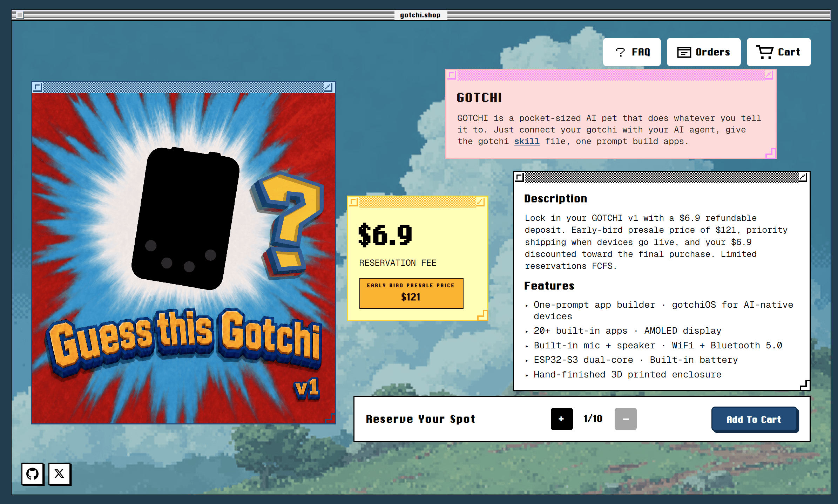
Task: Click resize corner of the image window
Action: pos(330,418)
